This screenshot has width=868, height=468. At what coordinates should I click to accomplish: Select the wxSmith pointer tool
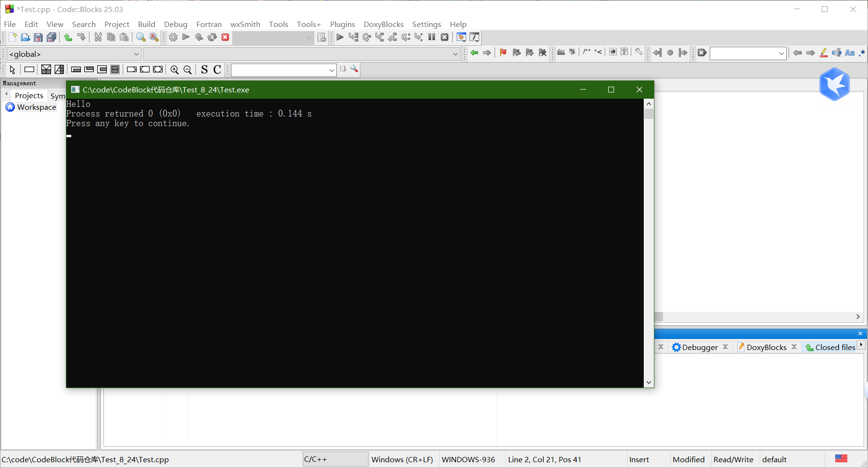tap(12, 69)
